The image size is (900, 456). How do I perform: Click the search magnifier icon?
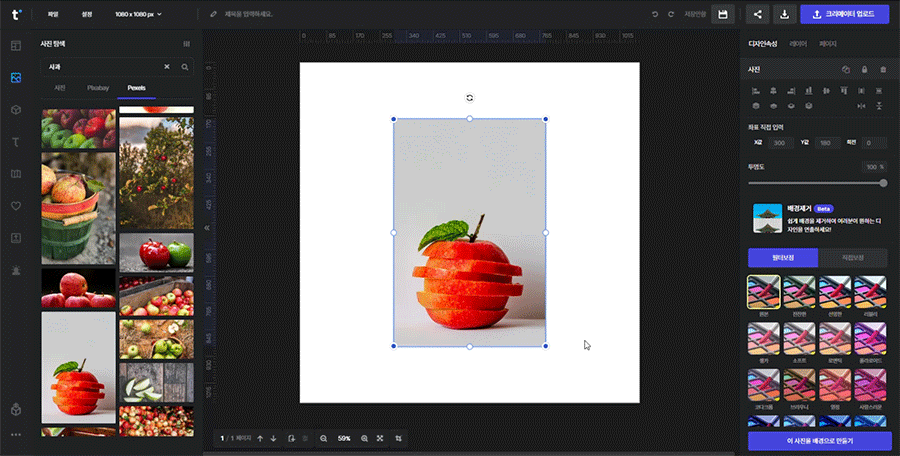(x=185, y=67)
